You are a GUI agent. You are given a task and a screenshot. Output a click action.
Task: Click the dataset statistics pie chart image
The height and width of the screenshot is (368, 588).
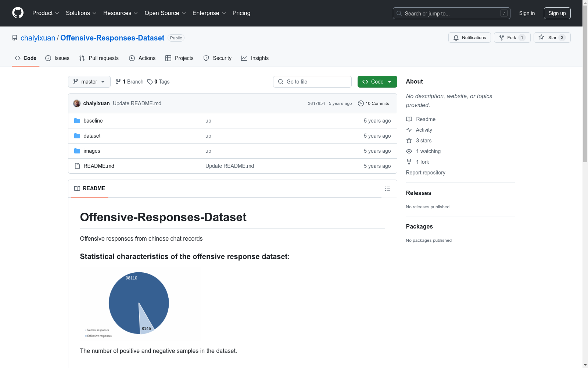[x=140, y=304]
